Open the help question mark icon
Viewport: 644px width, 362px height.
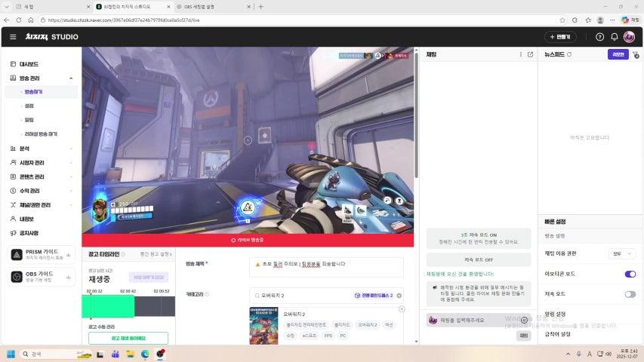[599, 37]
